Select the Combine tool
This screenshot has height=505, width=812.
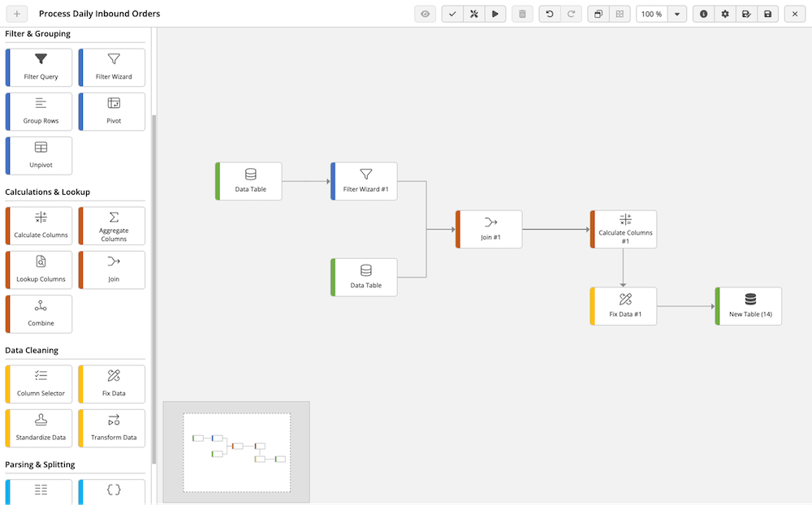point(39,314)
